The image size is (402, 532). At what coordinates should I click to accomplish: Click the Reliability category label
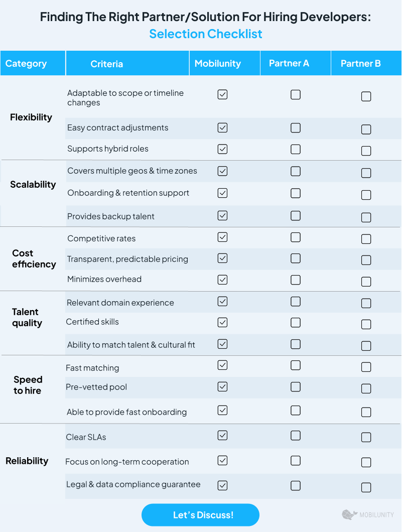pyautogui.click(x=27, y=461)
